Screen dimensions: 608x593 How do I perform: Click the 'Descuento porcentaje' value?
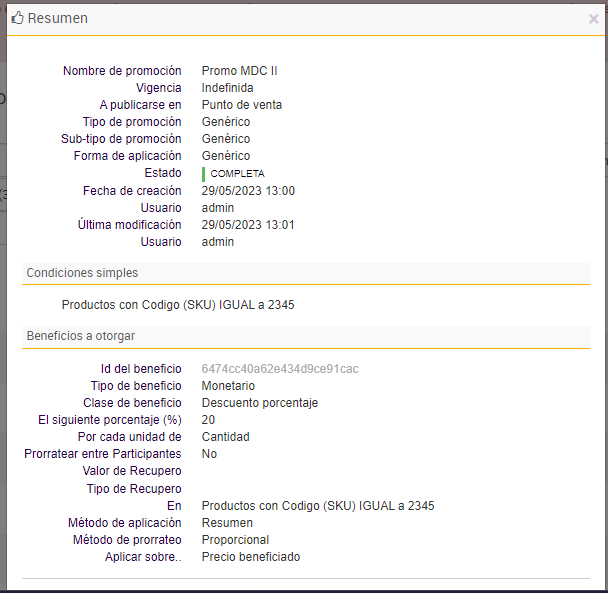pos(260,403)
